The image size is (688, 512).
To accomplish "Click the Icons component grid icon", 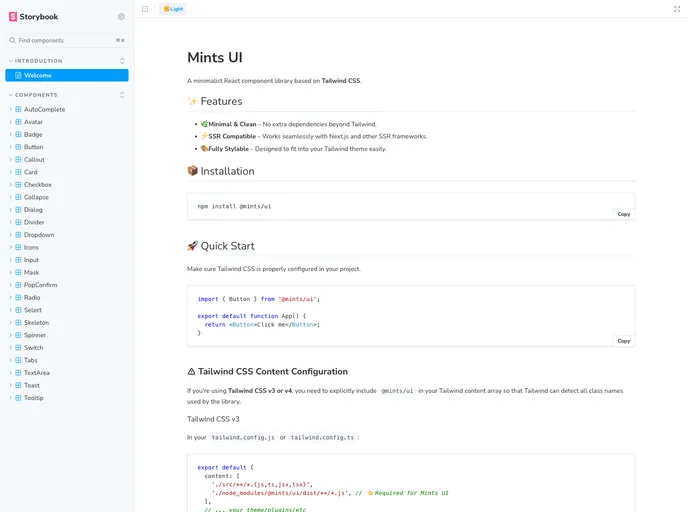I will pyautogui.click(x=18, y=247).
